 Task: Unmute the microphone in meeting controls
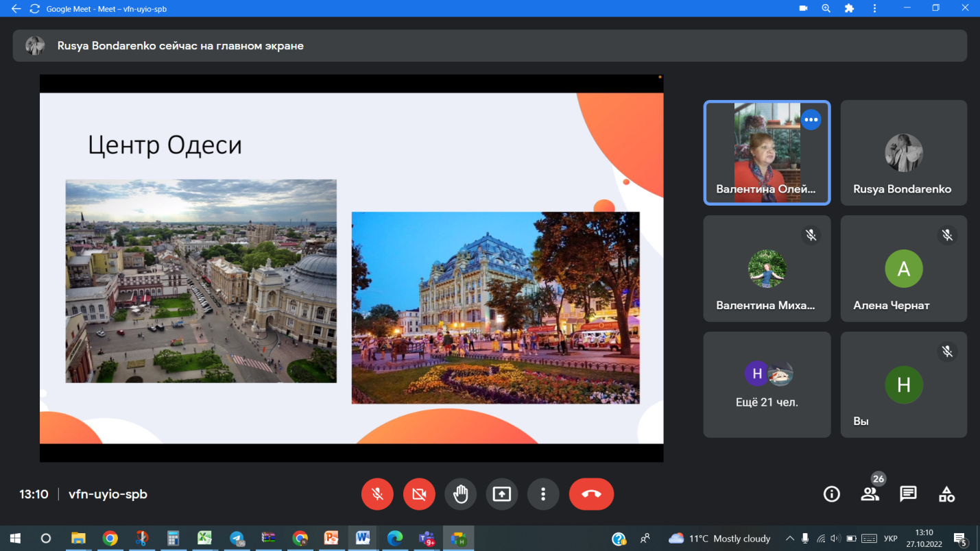click(x=377, y=494)
